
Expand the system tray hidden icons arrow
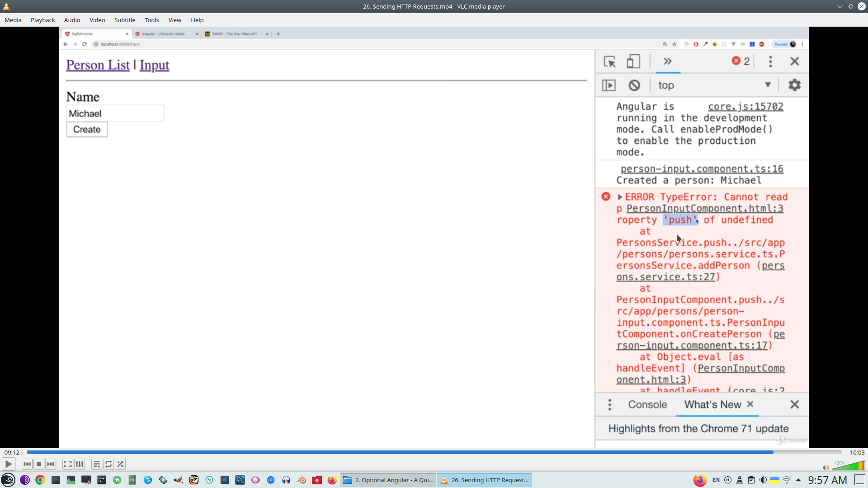pyautogui.click(x=798, y=480)
